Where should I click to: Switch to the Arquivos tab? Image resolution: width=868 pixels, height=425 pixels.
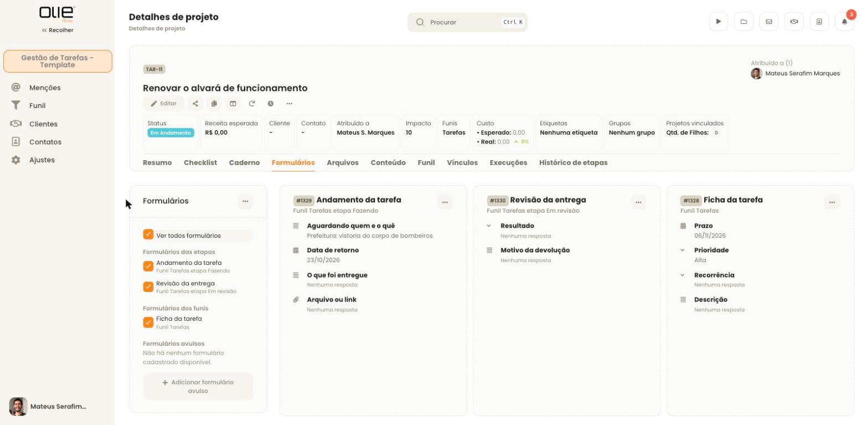click(x=343, y=162)
